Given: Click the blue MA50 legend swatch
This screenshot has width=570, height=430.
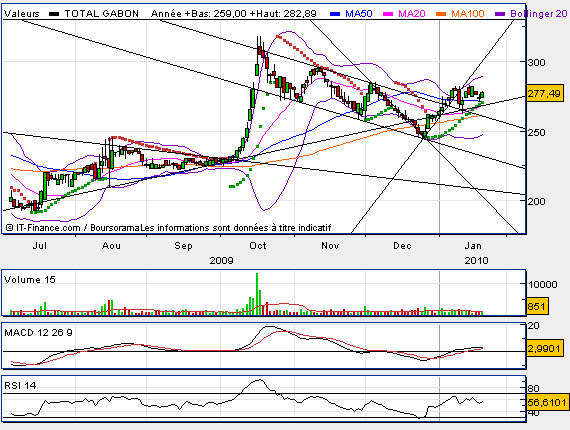Looking at the screenshot, I should coord(335,14).
